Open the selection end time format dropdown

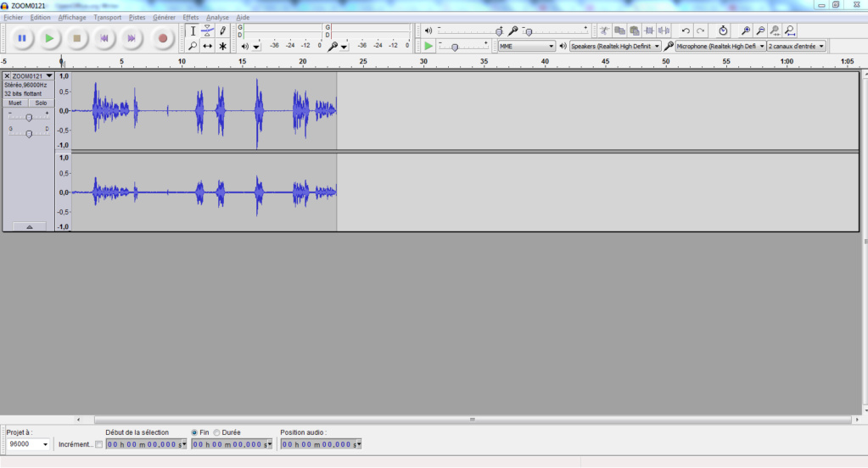tap(270, 444)
